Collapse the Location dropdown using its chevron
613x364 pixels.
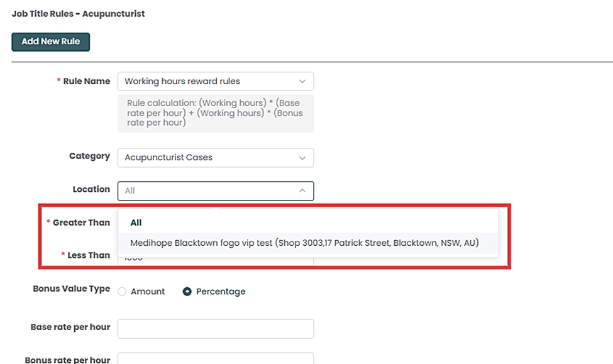[302, 190]
